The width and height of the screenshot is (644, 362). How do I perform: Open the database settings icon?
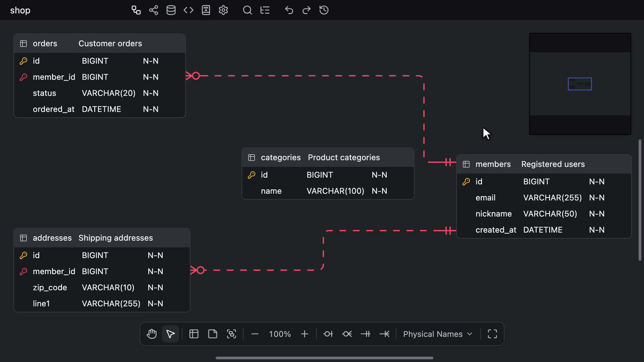(x=171, y=10)
